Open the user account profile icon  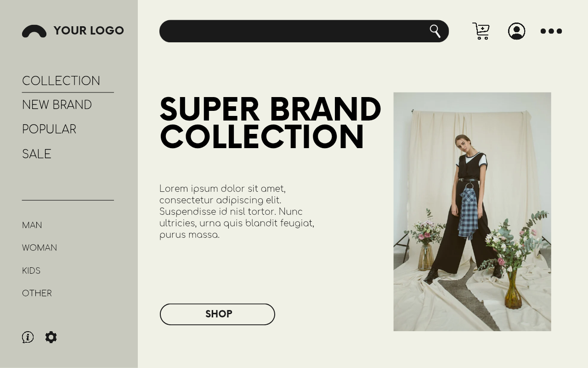point(516,31)
